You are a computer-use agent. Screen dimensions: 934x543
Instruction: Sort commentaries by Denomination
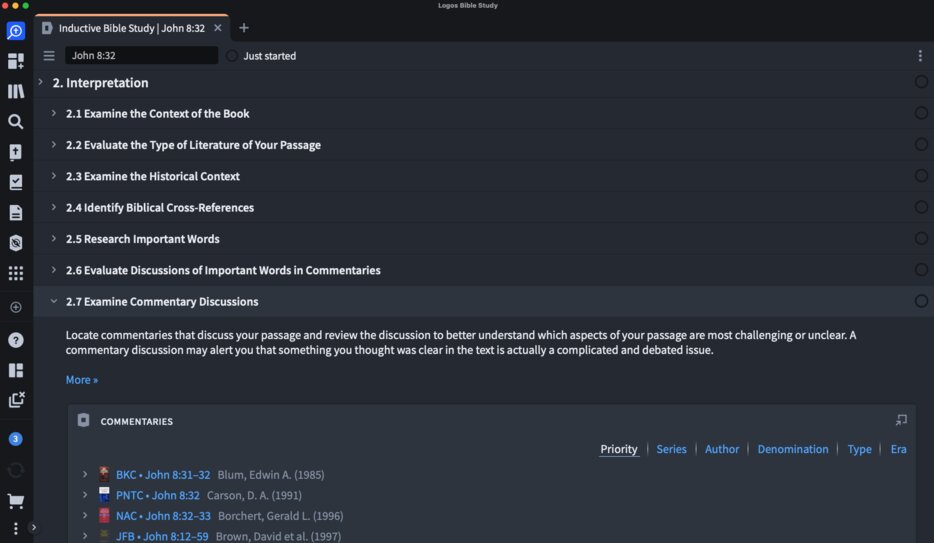792,449
